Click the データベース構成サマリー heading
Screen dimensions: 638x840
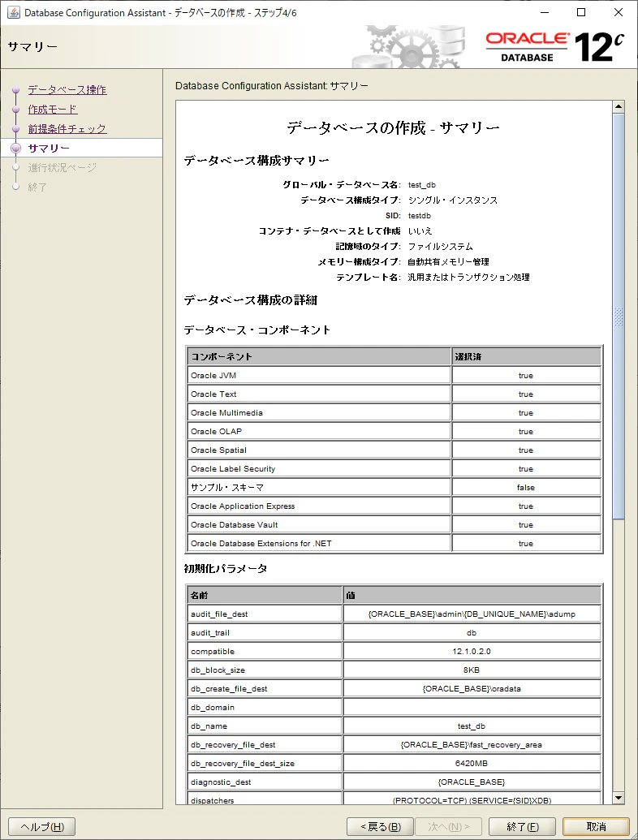pos(256,161)
